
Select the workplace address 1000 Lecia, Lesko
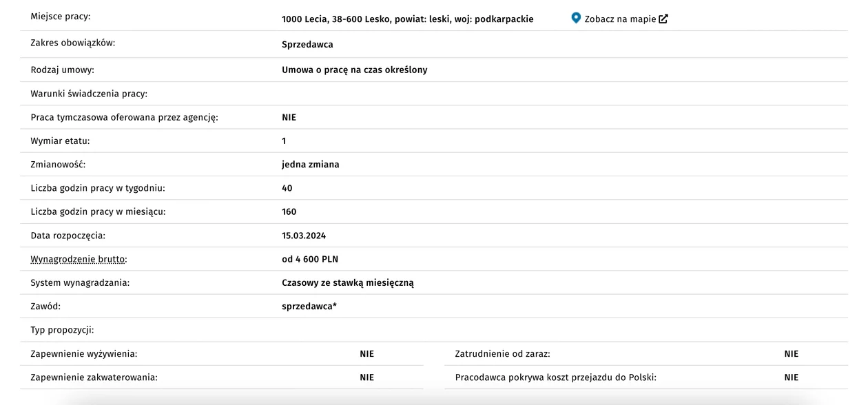(x=408, y=19)
